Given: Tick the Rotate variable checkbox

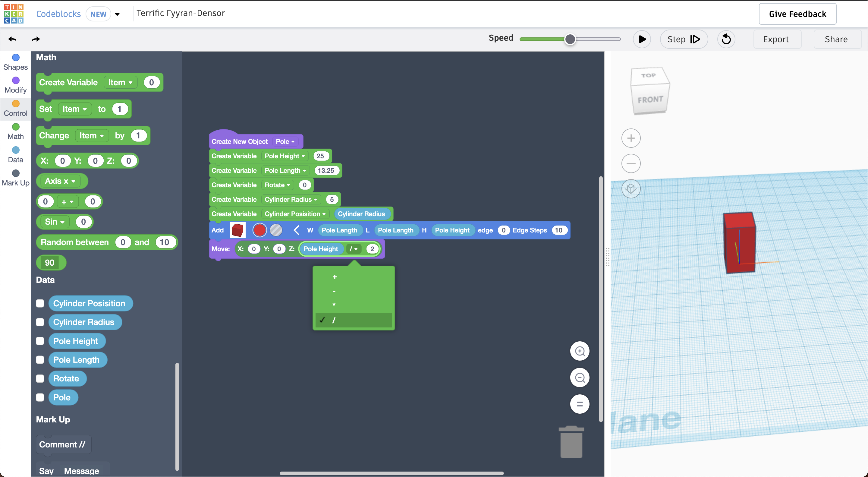Looking at the screenshot, I should click(40, 379).
